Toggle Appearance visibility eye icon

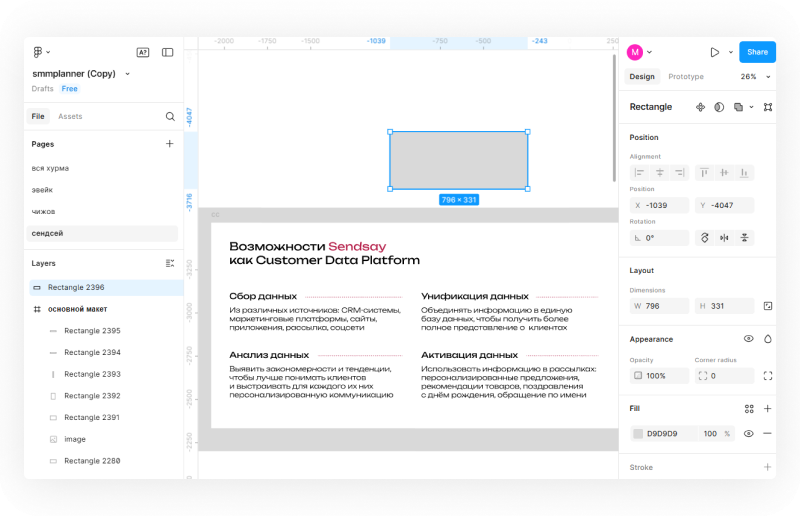pos(748,339)
